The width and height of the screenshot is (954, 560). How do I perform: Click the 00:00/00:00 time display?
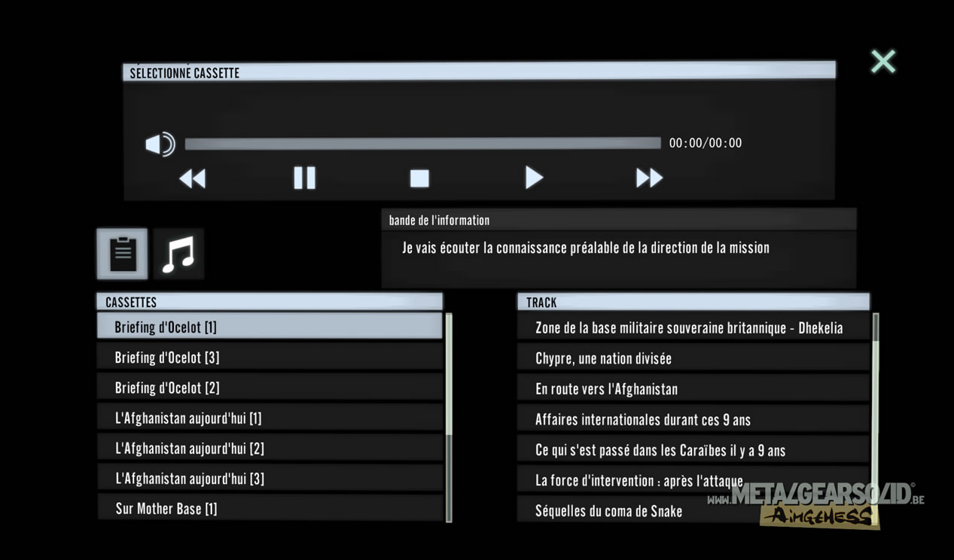(x=706, y=143)
